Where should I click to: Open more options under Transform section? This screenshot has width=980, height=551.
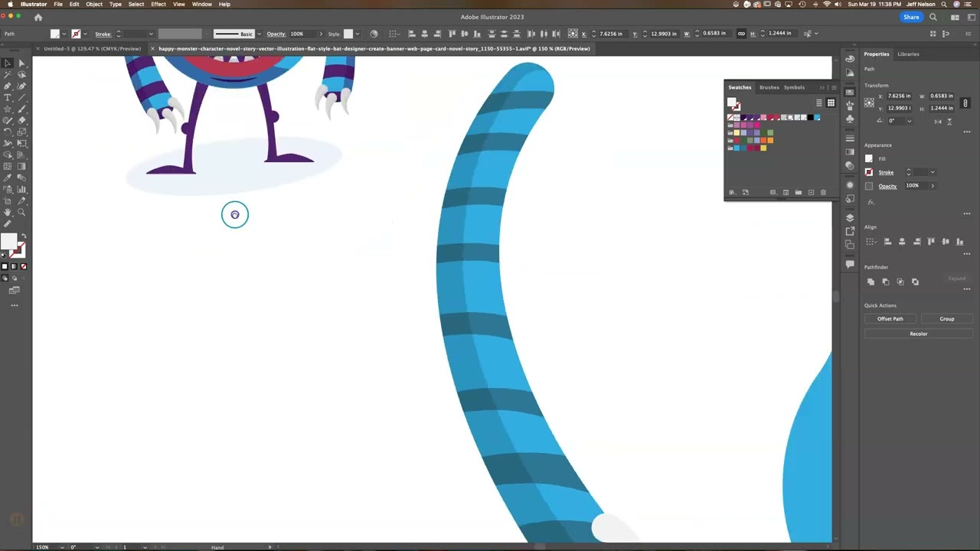coord(967,132)
